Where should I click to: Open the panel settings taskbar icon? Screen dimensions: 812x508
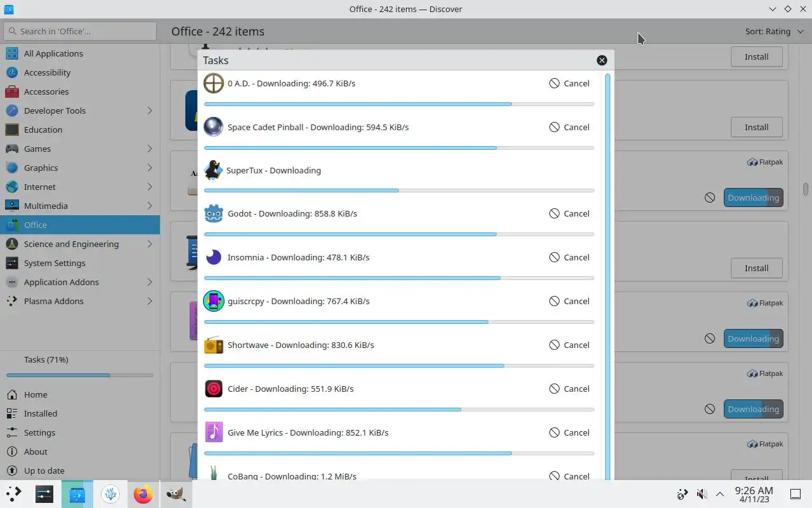[44, 494]
